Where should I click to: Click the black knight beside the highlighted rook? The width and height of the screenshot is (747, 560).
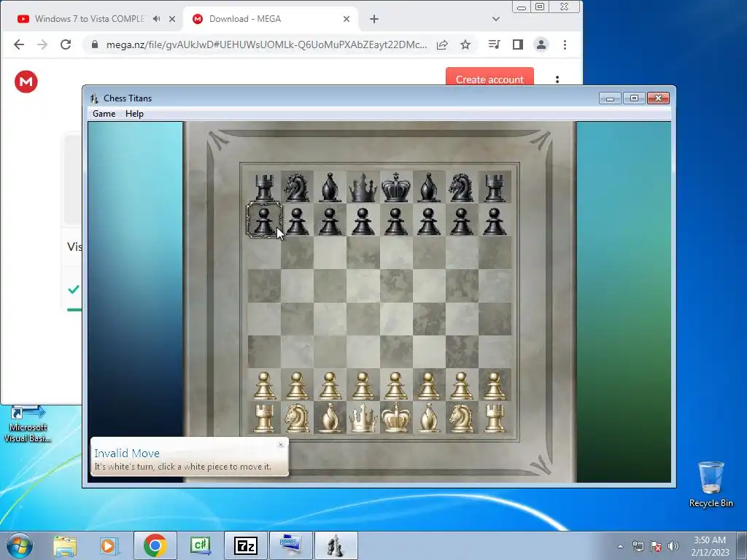click(x=298, y=187)
